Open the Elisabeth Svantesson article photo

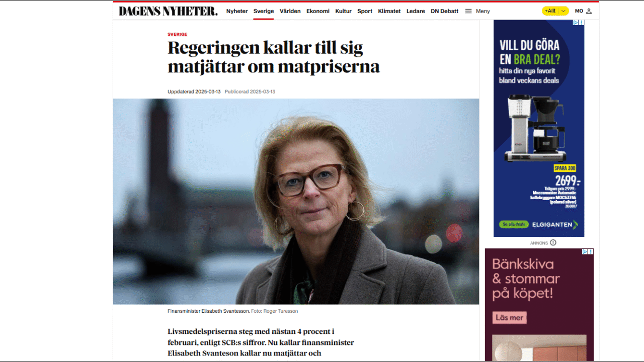point(296,201)
